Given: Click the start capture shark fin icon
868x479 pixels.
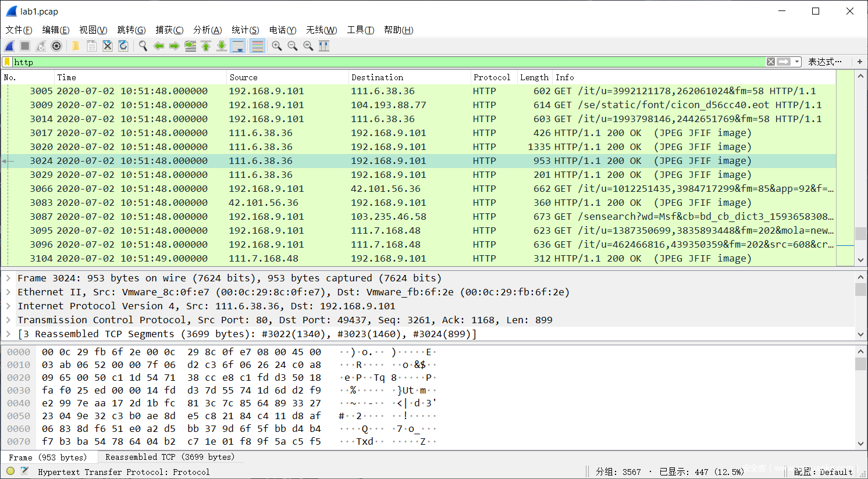Looking at the screenshot, I should point(9,46).
